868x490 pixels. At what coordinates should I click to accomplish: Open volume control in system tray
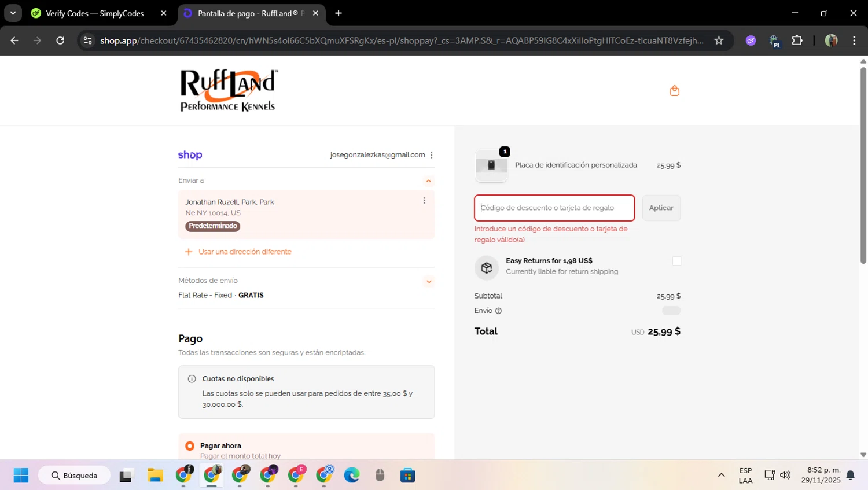coord(785,476)
